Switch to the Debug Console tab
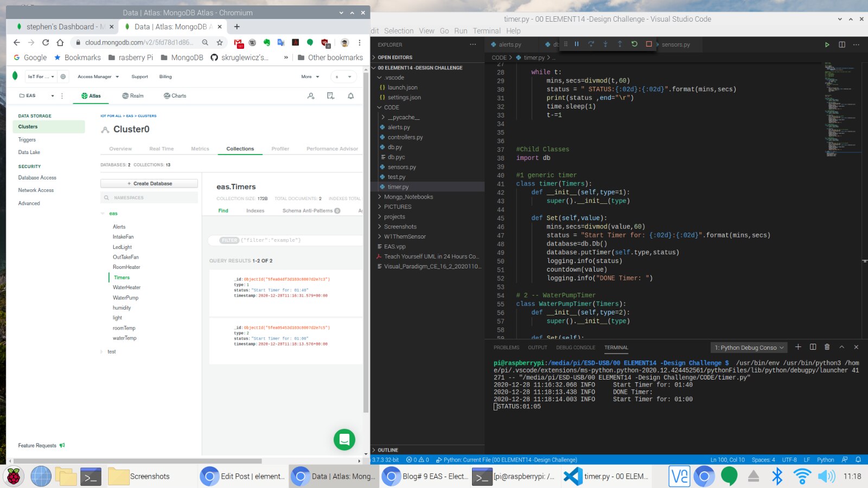868x488 pixels. click(575, 348)
